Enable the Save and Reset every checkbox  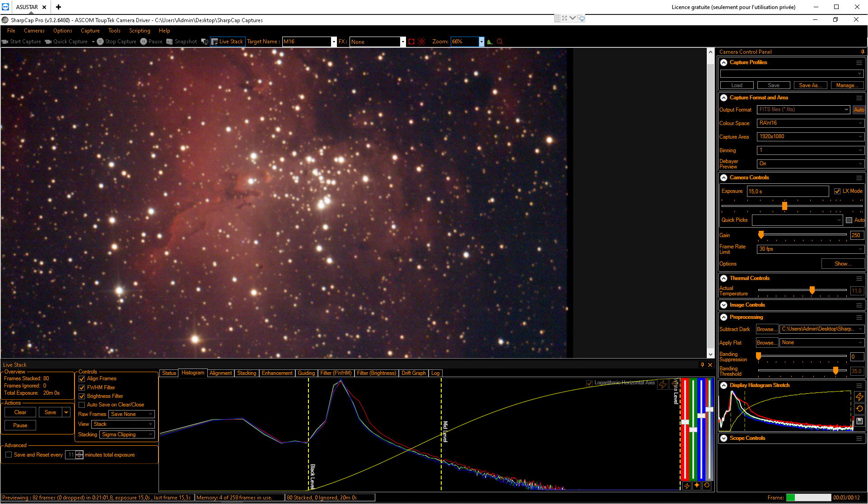point(9,455)
